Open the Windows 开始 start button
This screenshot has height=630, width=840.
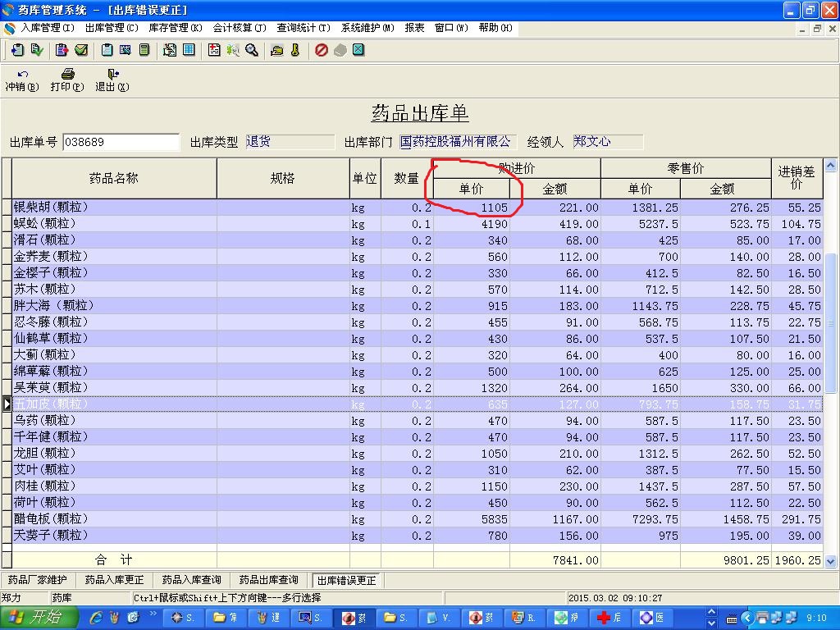click(x=39, y=618)
